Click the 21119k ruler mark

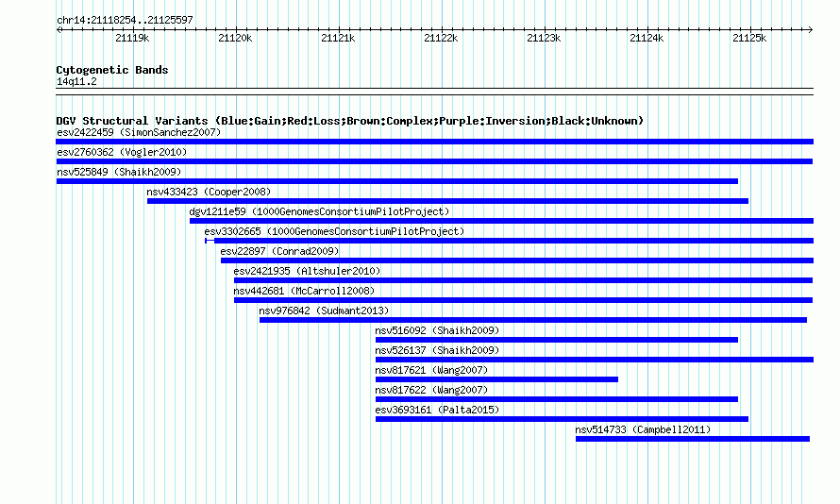(x=132, y=38)
